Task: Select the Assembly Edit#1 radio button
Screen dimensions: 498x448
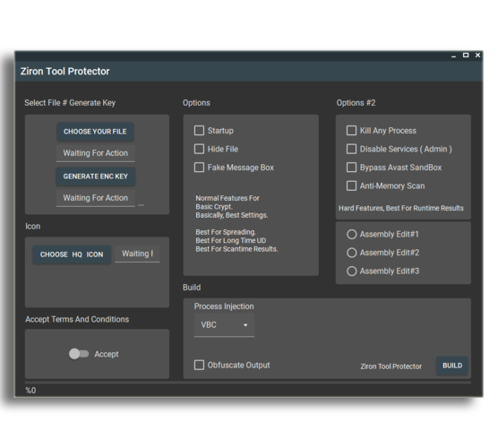Action: (352, 235)
